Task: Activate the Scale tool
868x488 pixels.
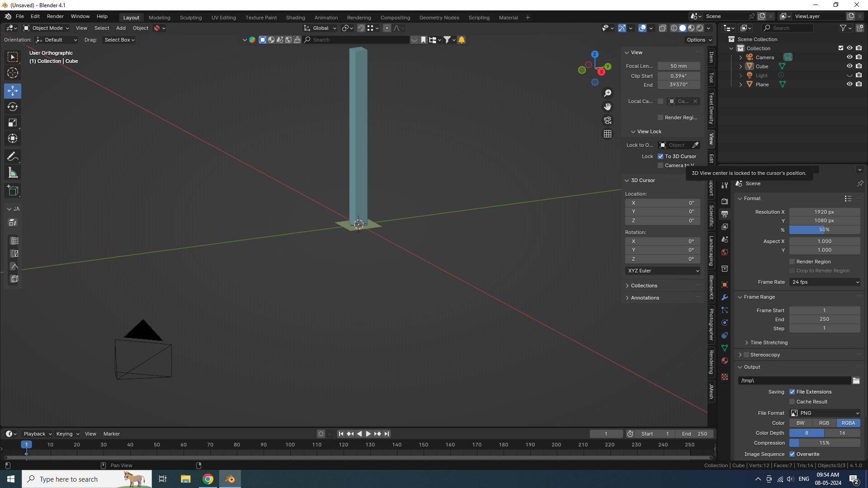Action: coord(13,123)
